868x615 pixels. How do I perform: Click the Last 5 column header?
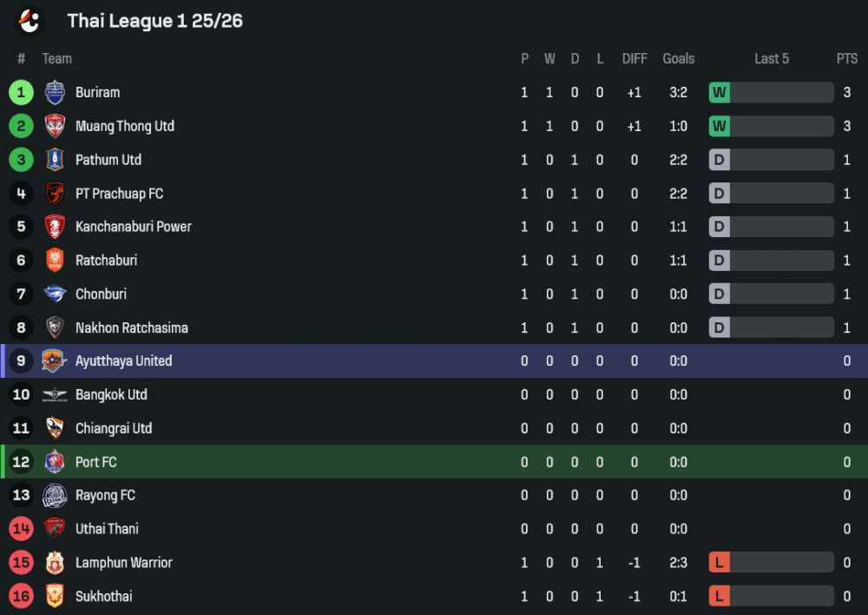pyautogui.click(x=772, y=59)
